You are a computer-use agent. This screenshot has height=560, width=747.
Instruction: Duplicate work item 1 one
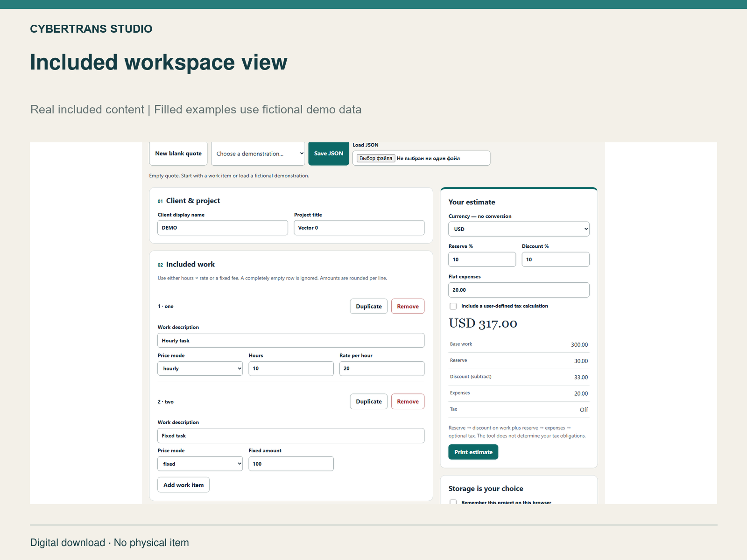(x=369, y=306)
